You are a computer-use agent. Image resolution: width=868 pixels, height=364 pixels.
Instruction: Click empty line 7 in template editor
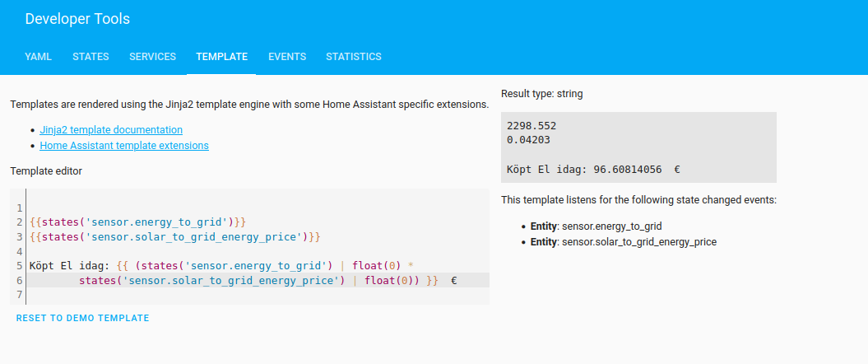tap(247, 295)
